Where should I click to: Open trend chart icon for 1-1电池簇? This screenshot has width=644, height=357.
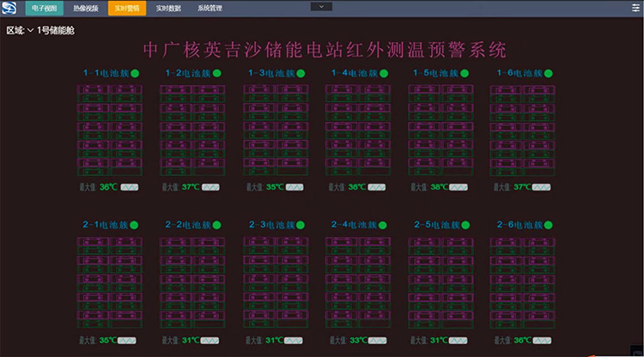click(130, 187)
